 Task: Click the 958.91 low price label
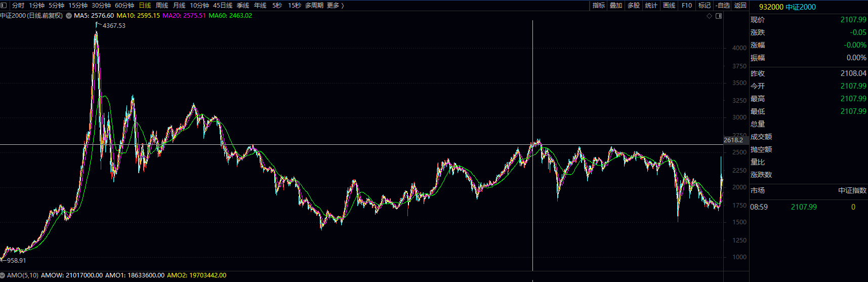pyautogui.click(x=16, y=261)
